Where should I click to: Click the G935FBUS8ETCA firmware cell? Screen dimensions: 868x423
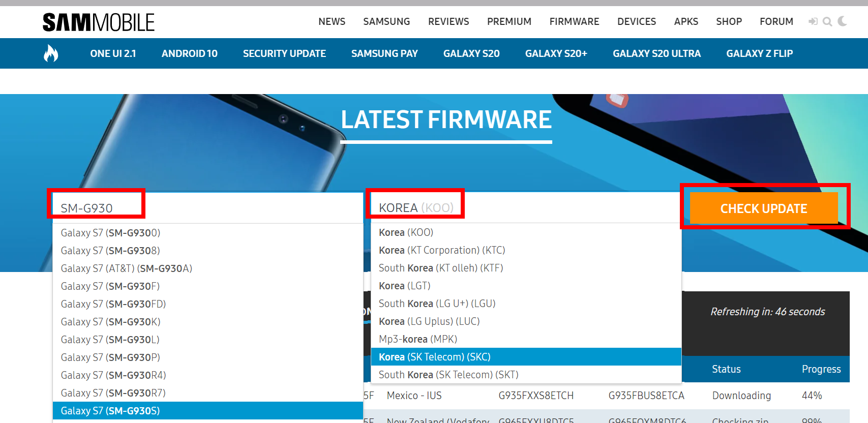pyautogui.click(x=646, y=396)
